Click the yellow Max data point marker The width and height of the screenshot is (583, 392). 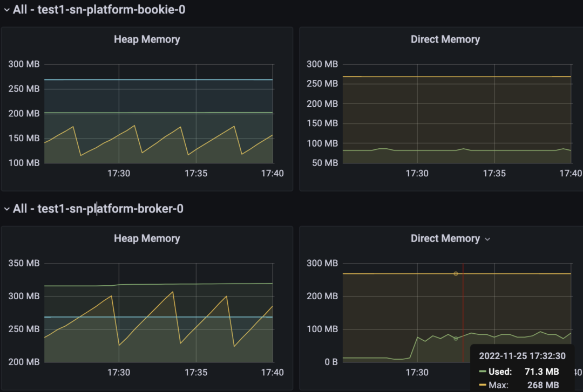(456, 274)
